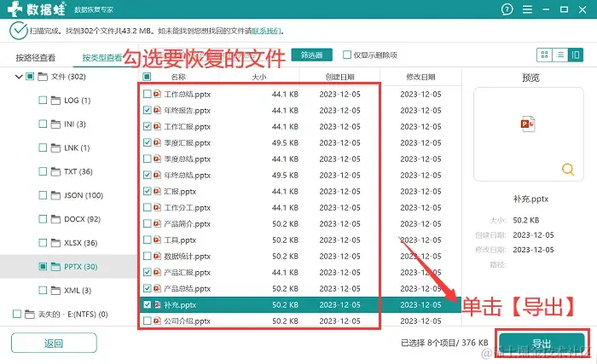Switch to thumbnail grid view
The width and height of the screenshot is (597, 364).
tap(544, 55)
